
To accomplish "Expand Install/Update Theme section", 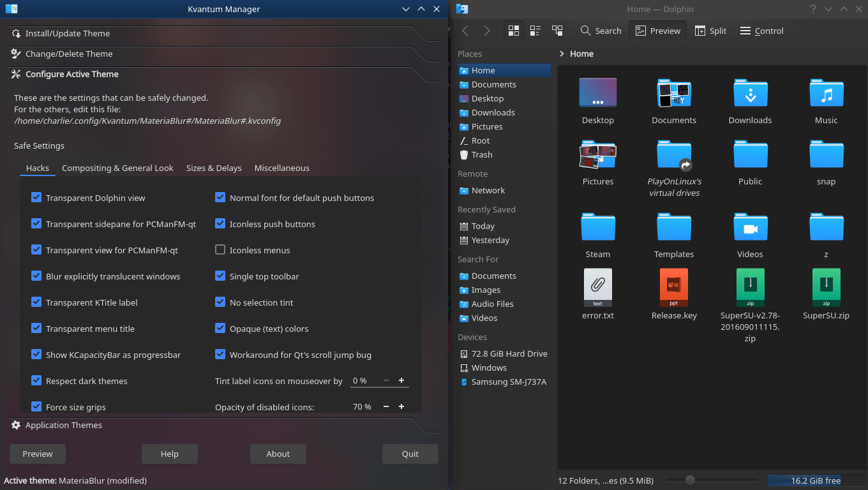I will pos(223,33).
